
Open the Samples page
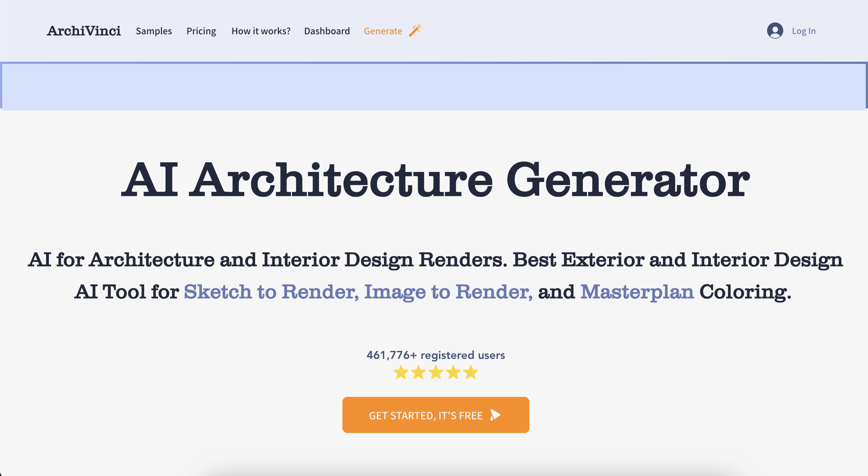tap(154, 31)
